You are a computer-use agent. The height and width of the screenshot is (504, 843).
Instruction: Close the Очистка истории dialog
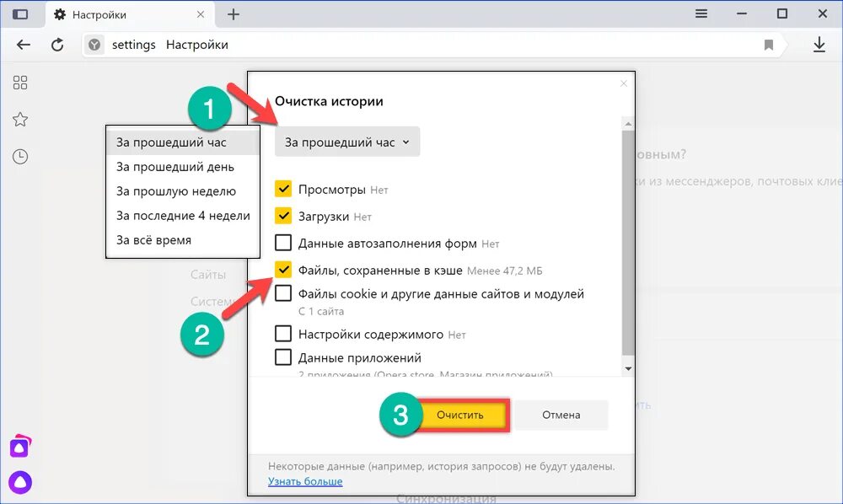coord(624,83)
